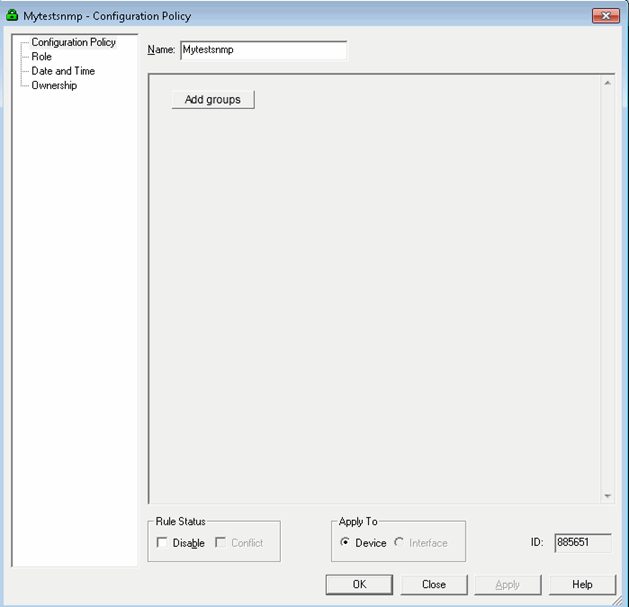Click the Apply To group label
629x607 pixels.
tap(358, 522)
